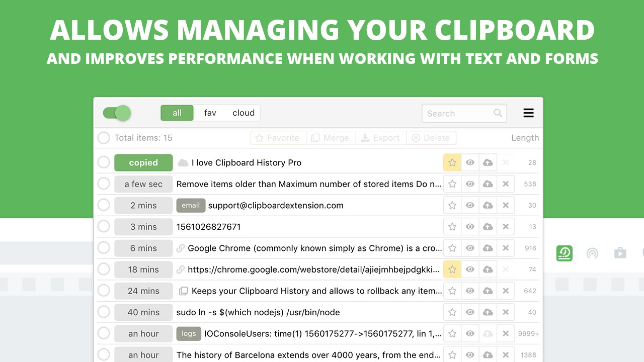This screenshot has width=644, height=362.
Task: Star the history of Barcelona item
Action: tap(452, 355)
